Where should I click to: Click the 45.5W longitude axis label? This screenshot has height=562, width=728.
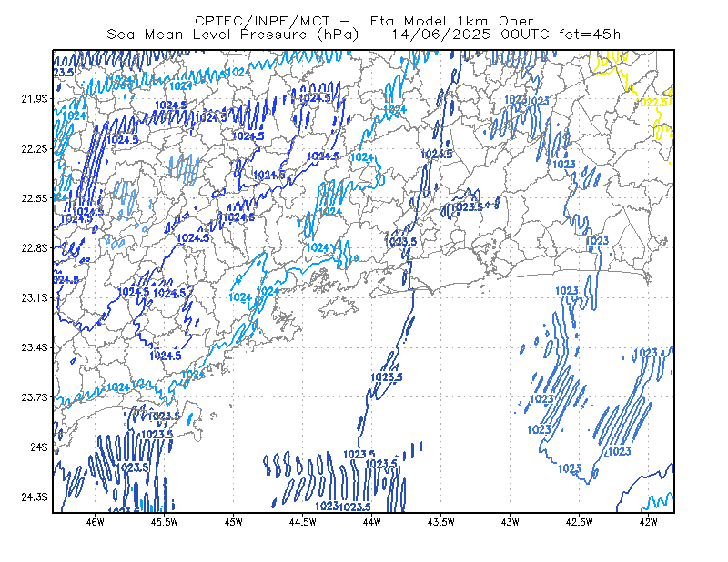pos(165,522)
